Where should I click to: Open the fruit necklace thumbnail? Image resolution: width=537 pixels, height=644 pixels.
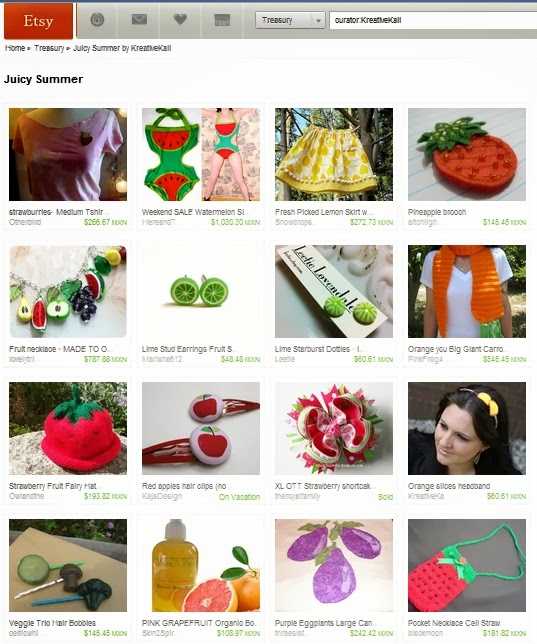pos(68,292)
